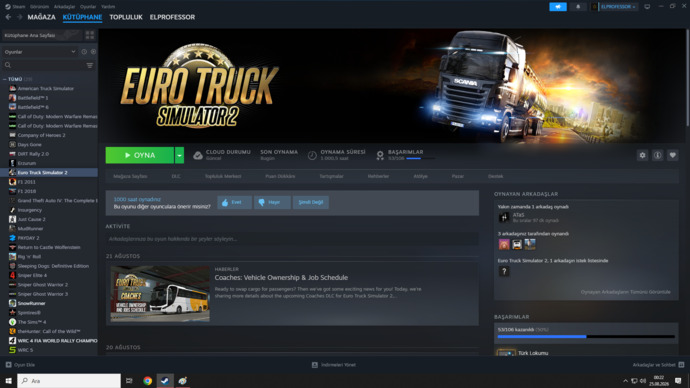Click the ATaS friend avatar
690x388 pixels.
pos(504,217)
